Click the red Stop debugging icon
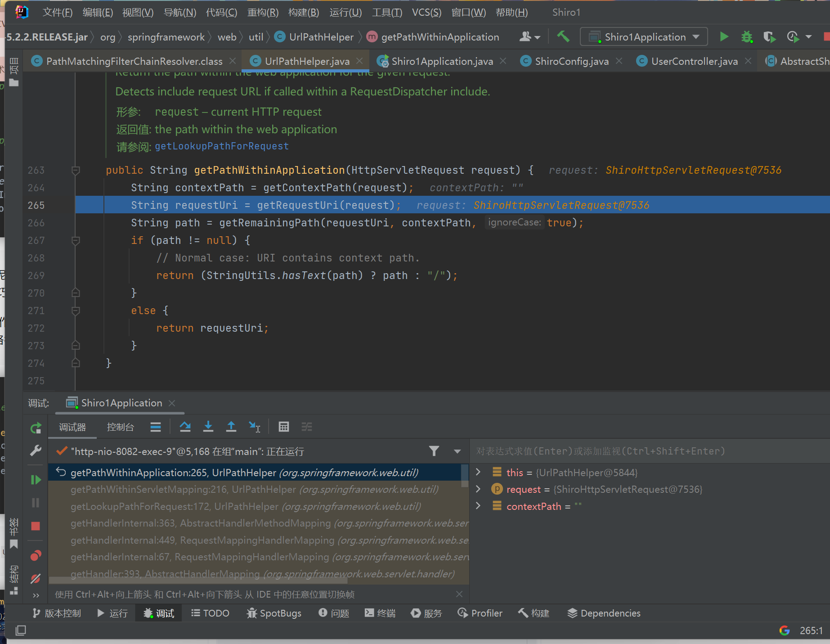 (36, 526)
